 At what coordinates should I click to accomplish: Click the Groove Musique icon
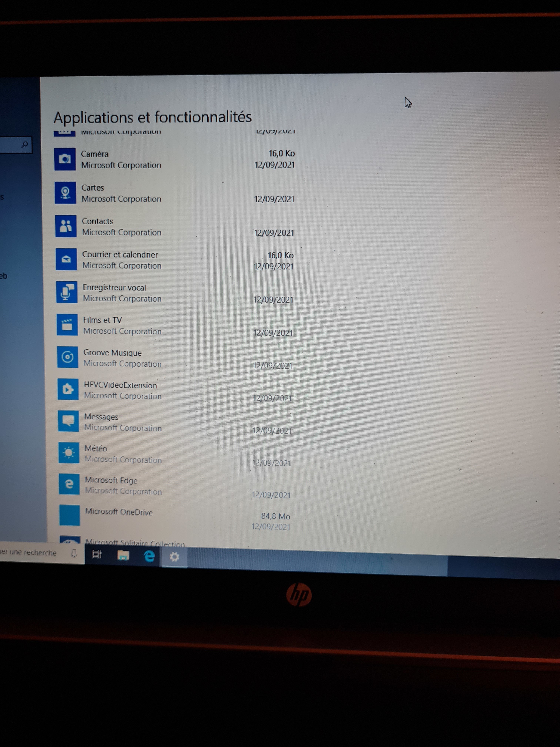[x=68, y=357]
